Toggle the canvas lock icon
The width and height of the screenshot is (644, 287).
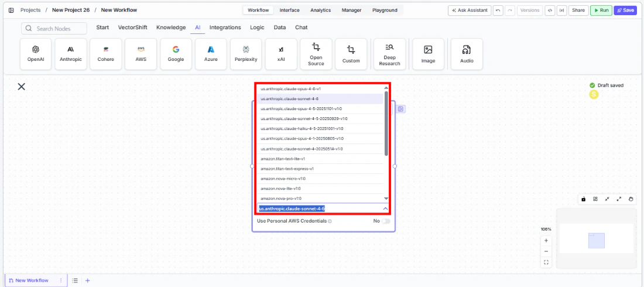pos(583,199)
